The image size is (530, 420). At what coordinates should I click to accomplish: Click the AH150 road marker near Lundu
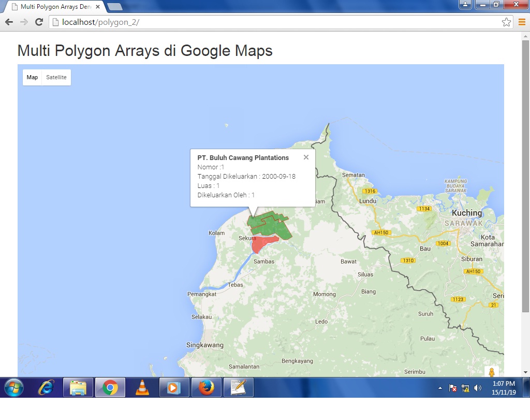pyautogui.click(x=381, y=233)
